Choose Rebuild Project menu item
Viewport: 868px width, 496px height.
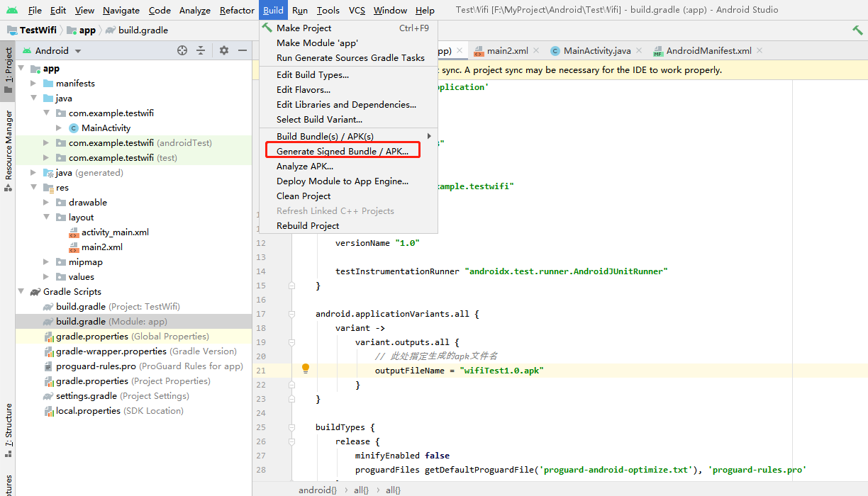pyautogui.click(x=347, y=226)
